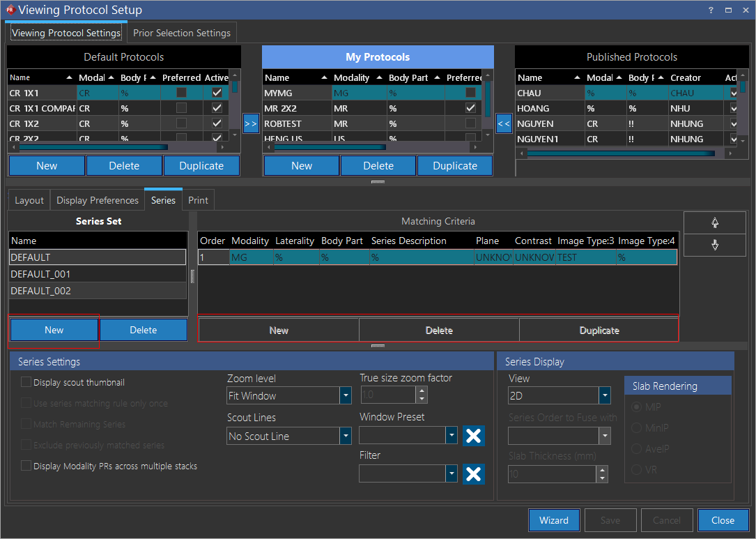
Task: Clear the Window Preset selection
Action: coord(473,436)
